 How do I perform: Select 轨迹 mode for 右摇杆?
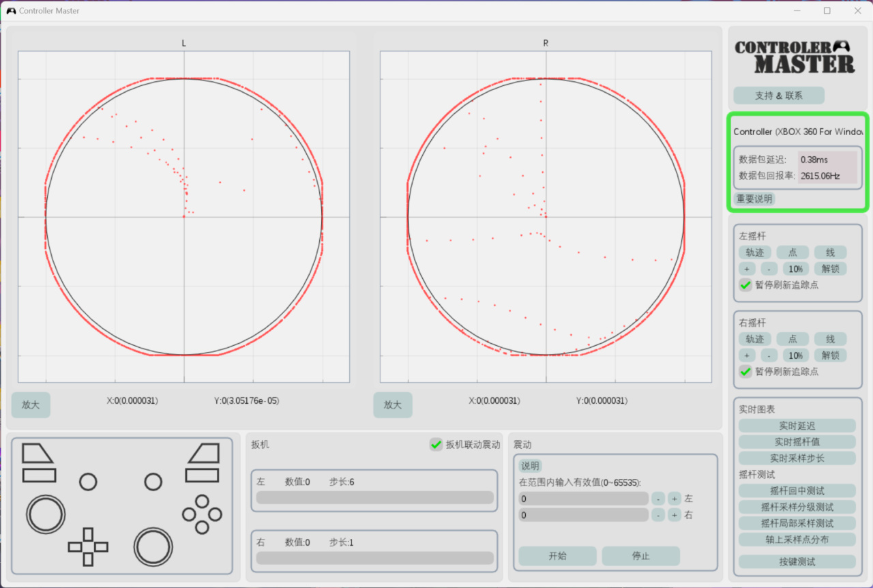[755, 339]
